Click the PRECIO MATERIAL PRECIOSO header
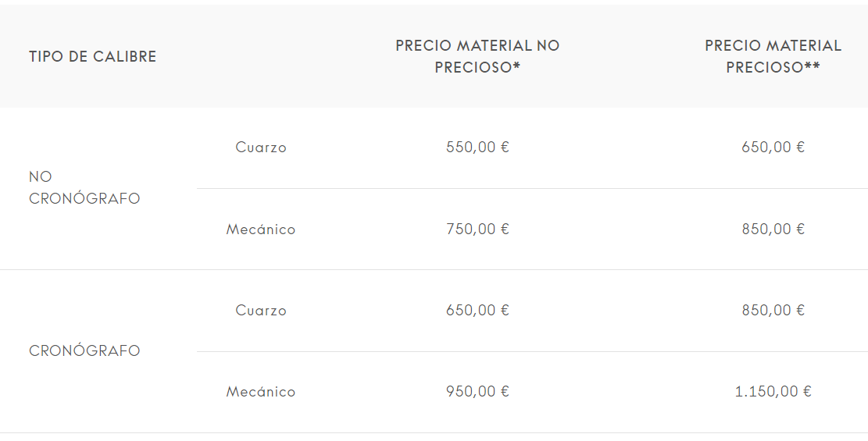 click(x=773, y=56)
